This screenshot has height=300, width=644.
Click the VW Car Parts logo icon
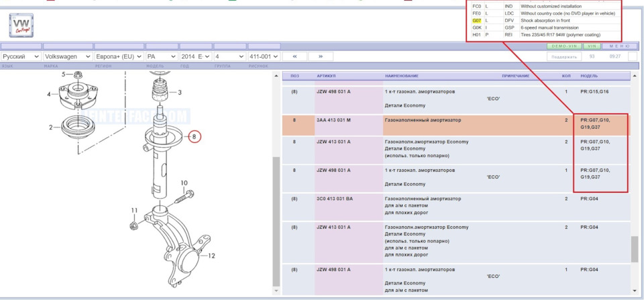click(x=21, y=26)
